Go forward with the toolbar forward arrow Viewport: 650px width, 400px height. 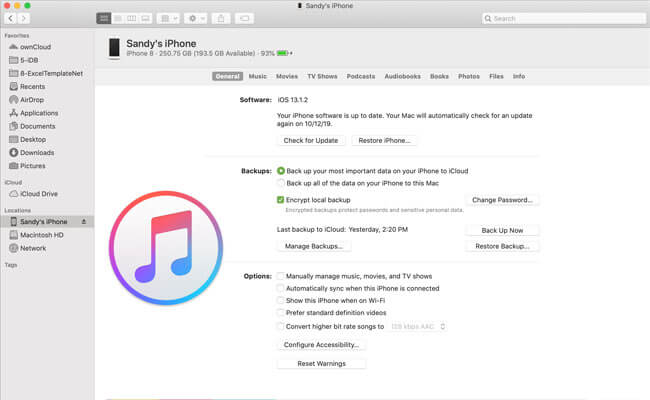pyautogui.click(x=24, y=18)
